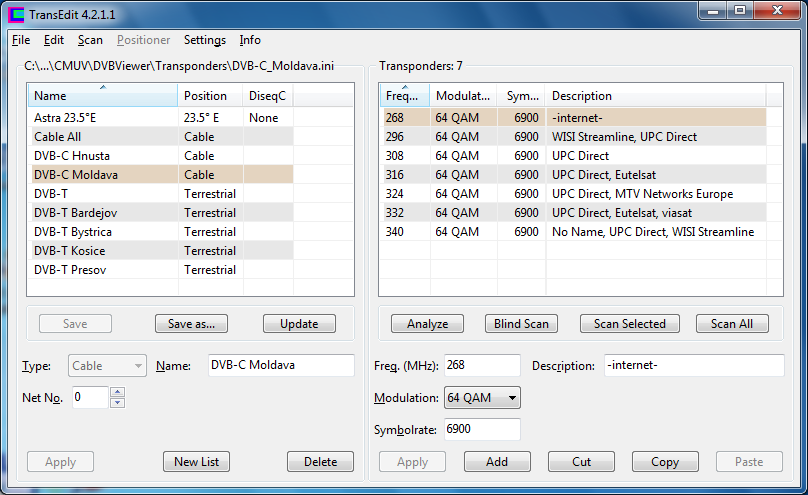This screenshot has width=808, height=495.
Task: Select the DVB-T Kosice list row
Action: pyautogui.click(x=162, y=251)
